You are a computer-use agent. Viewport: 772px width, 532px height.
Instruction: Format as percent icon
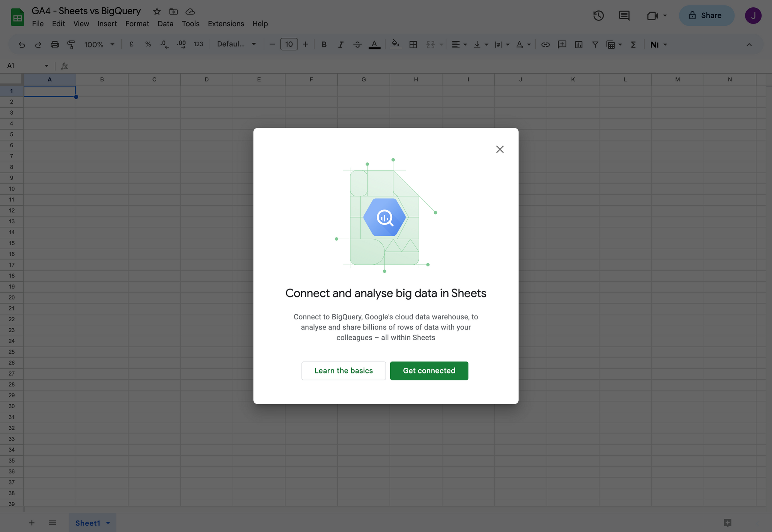click(148, 44)
